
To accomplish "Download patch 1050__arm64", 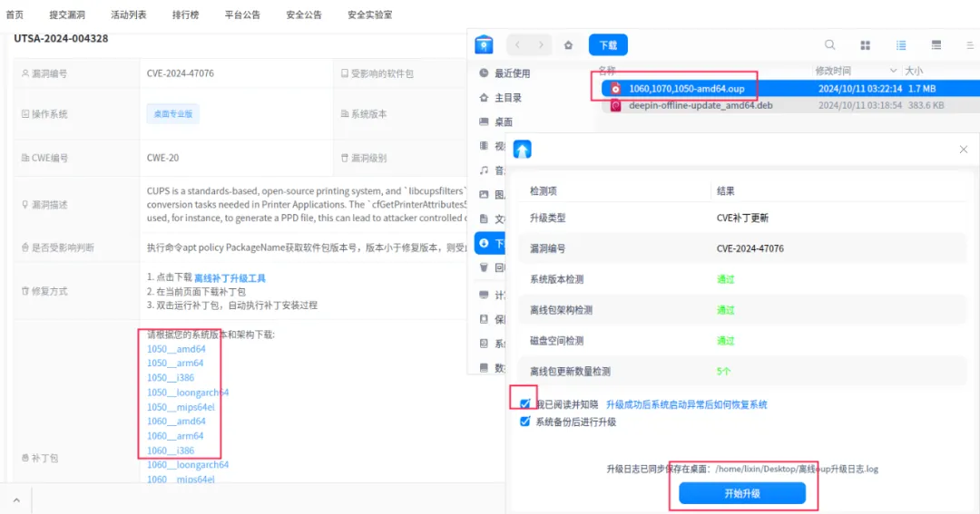I will tap(175, 363).
